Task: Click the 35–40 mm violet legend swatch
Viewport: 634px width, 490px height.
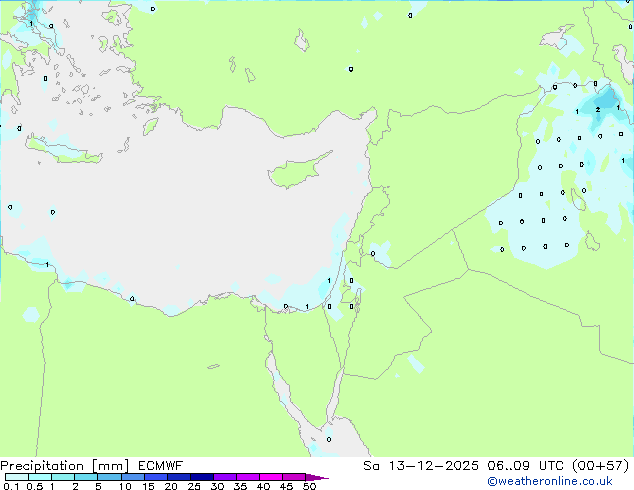Action: pyautogui.click(x=247, y=477)
